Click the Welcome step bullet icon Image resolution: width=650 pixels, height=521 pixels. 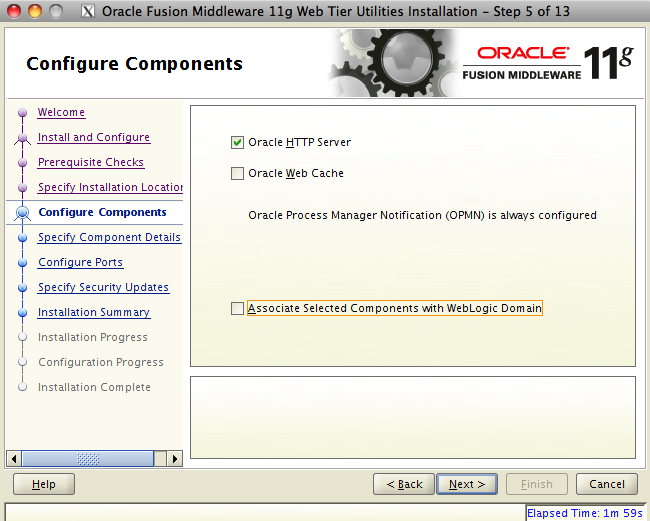pos(22,113)
